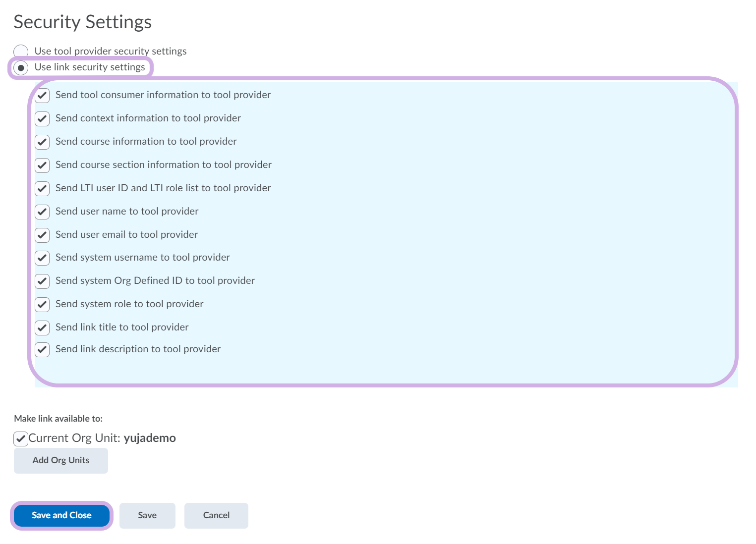Click the Save and Close button

[x=61, y=515]
